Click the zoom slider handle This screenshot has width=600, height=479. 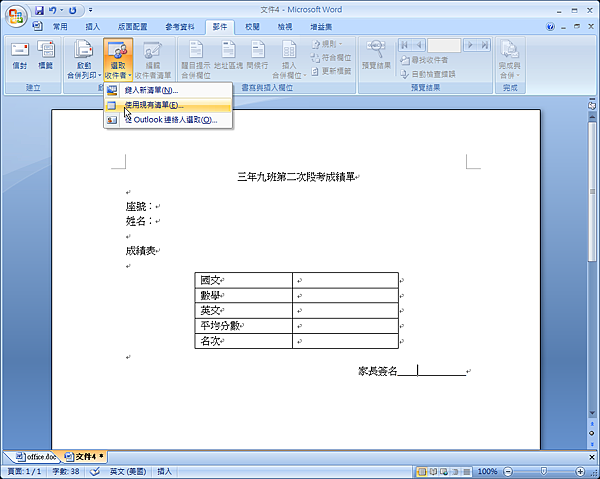tap(543, 471)
